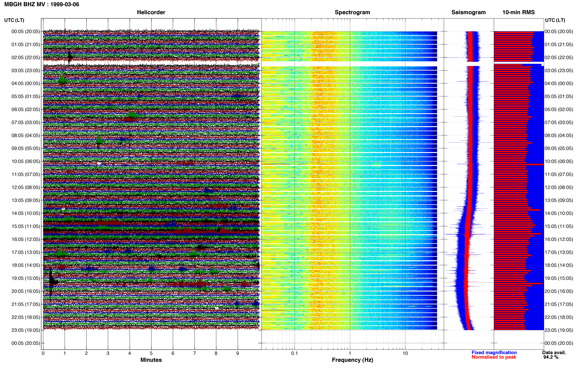Image resolution: width=588 pixels, height=368 pixels.
Task: Click the '0.1' frequency tick label
Action: tap(295, 353)
